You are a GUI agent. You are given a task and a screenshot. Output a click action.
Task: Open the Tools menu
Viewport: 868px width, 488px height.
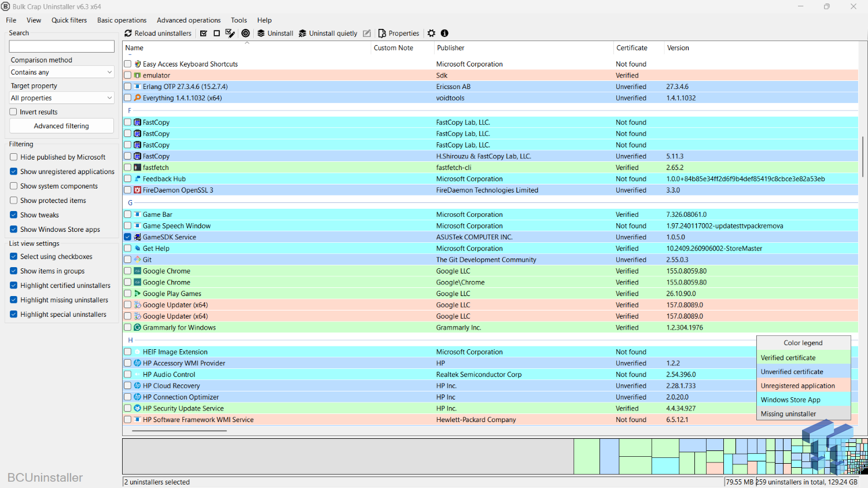(x=239, y=20)
